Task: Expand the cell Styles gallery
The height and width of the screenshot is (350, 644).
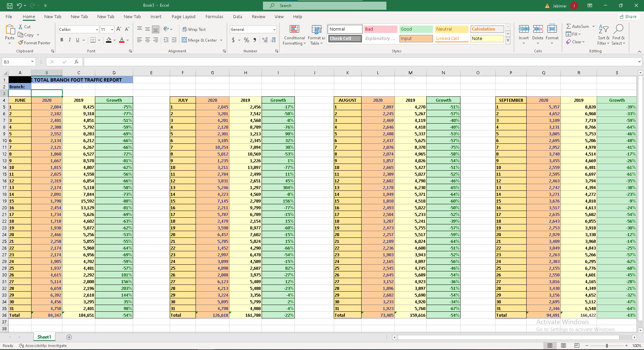Action: point(508,40)
